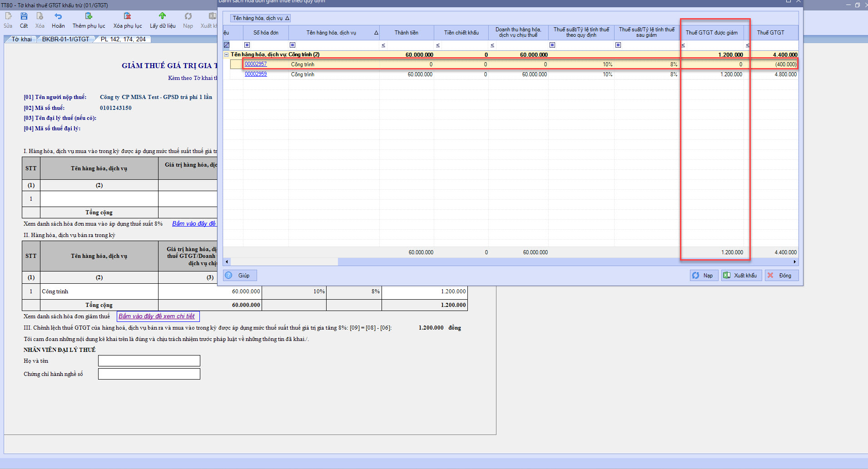Open the BKBR-01-1/GTGT tab
The height and width of the screenshot is (469, 868).
click(x=65, y=39)
